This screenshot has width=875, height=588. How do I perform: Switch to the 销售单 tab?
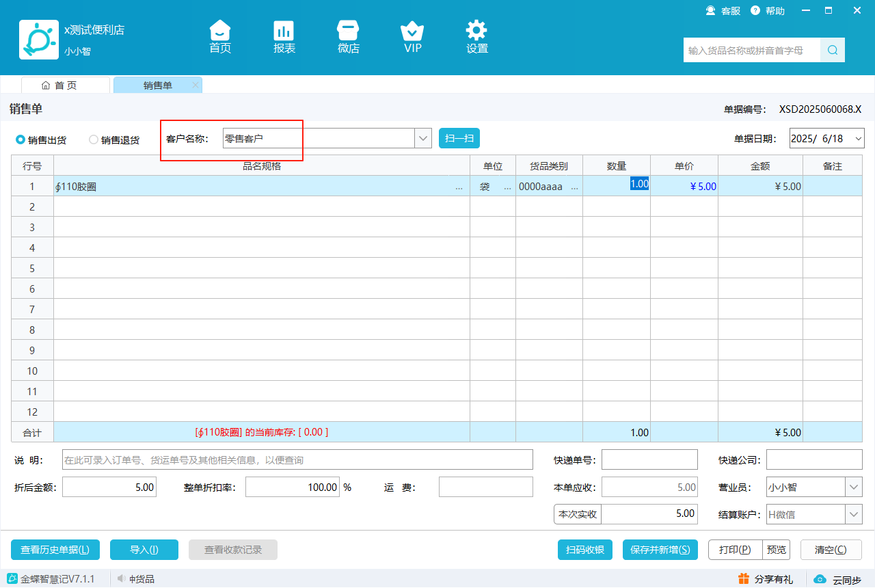(157, 85)
